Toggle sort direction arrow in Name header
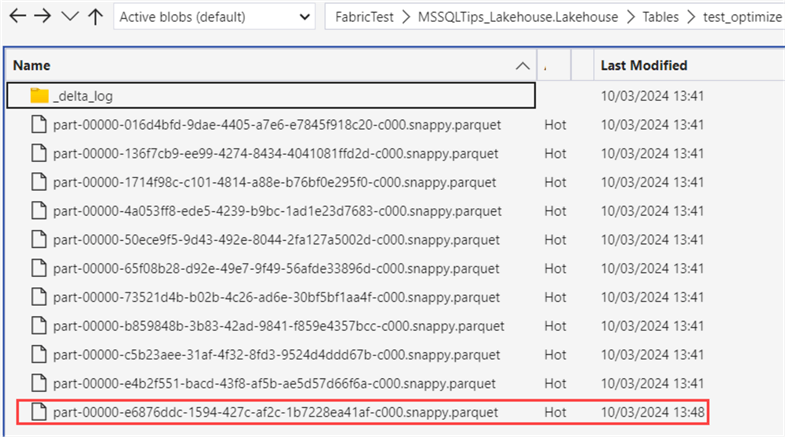785x437 pixels. tap(522, 66)
